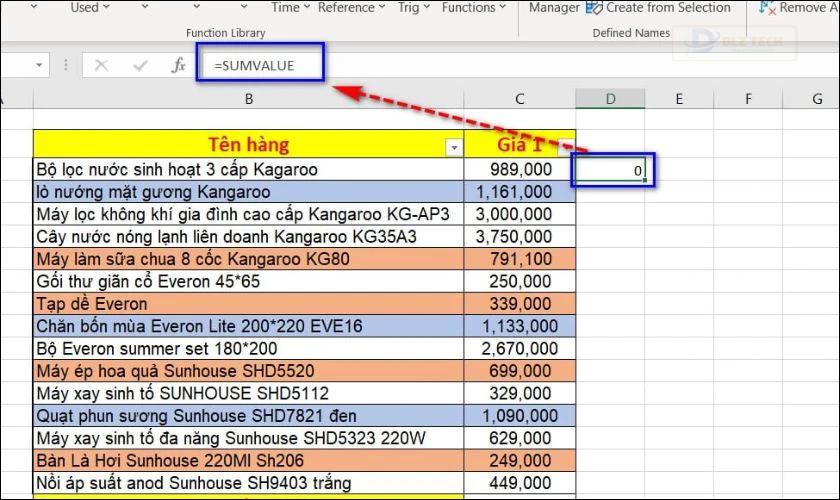Select column D header

tap(610, 99)
